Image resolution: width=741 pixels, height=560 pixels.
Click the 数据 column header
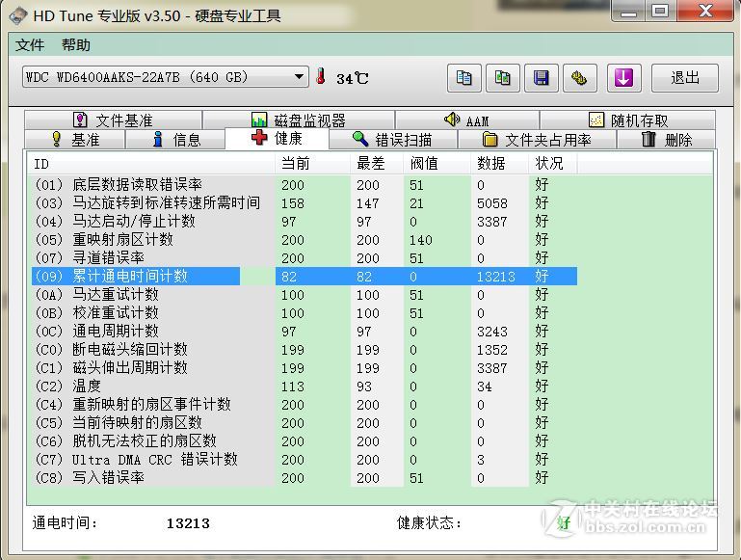click(500, 164)
